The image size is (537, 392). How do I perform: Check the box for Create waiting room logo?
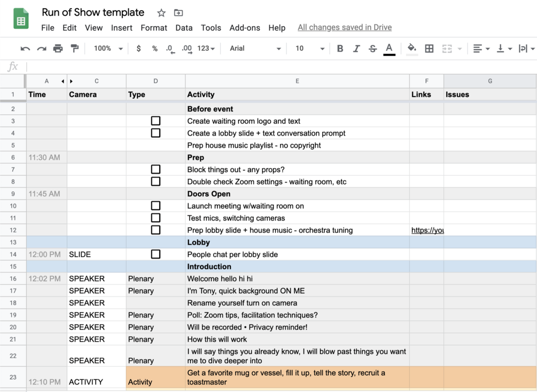click(155, 121)
